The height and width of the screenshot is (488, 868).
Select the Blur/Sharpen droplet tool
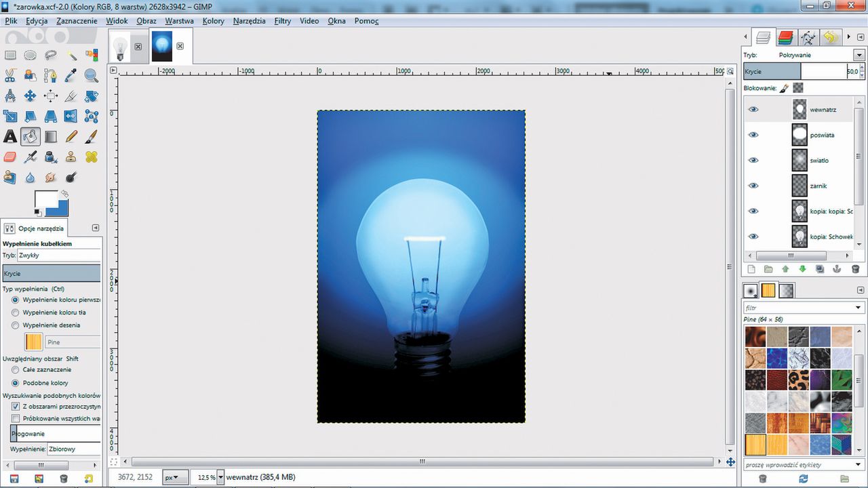[x=31, y=178]
